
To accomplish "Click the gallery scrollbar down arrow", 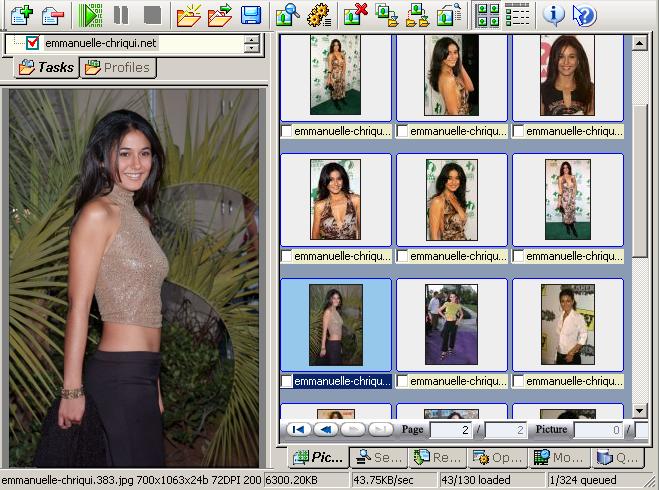I will [639, 410].
